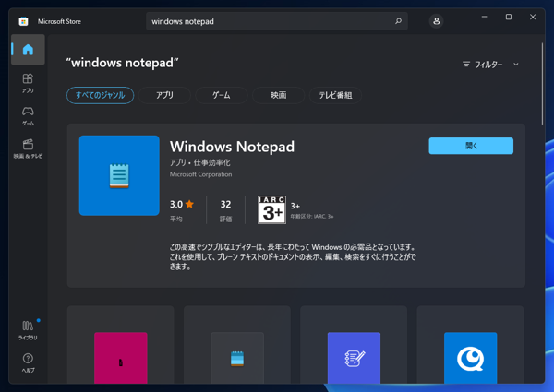Click the orange rating star
Image resolution: width=554 pixels, height=392 pixels.
click(189, 204)
